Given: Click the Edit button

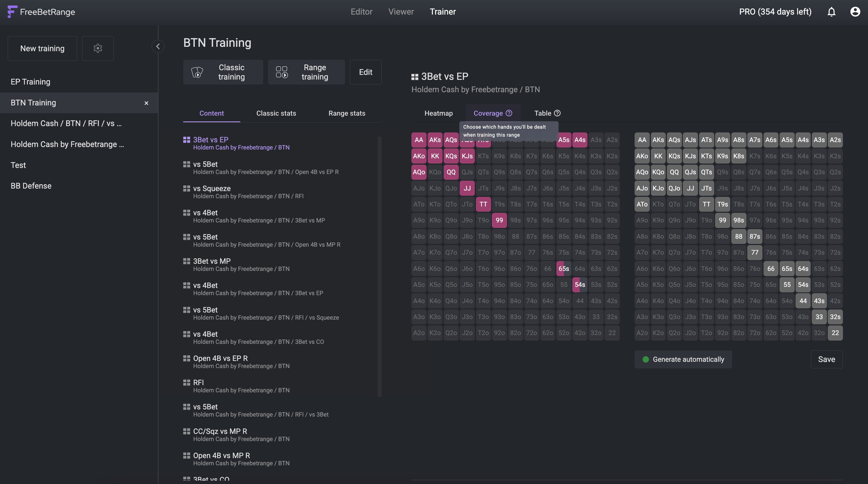Looking at the screenshot, I should click(x=366, y=72).
